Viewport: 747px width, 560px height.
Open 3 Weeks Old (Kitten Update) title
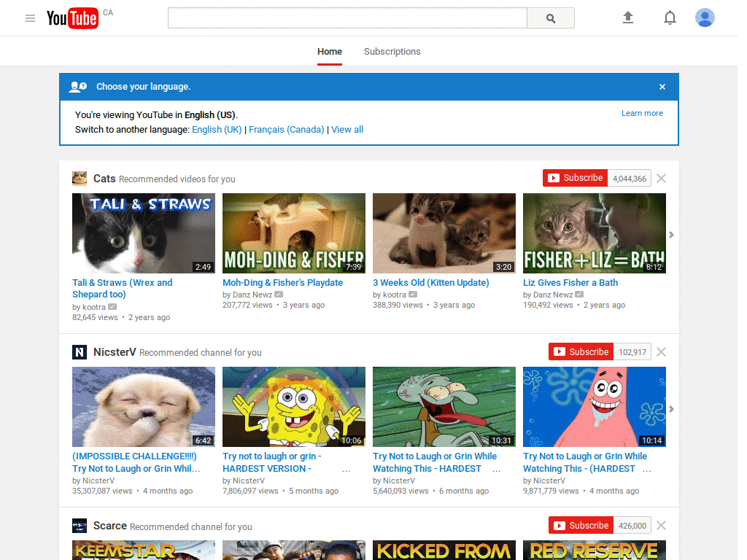coord(430,282)
